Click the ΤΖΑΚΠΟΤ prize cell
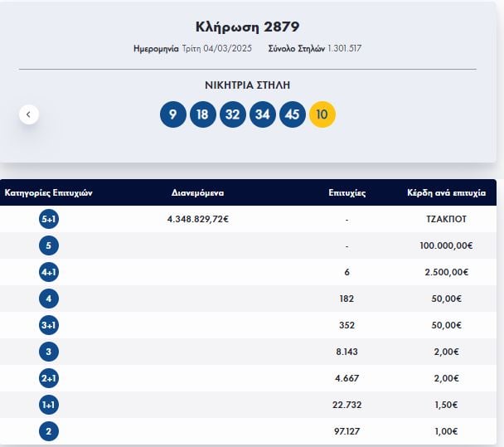 pos(446,219)
